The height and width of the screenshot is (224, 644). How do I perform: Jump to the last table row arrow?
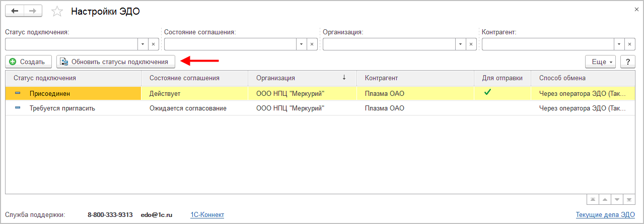coord(629,200)
